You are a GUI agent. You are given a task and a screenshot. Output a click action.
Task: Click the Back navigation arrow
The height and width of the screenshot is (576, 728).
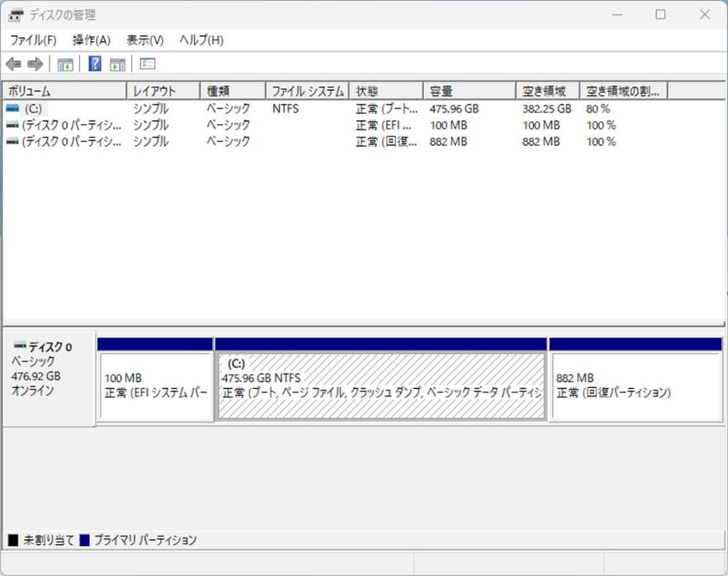tap(15, 63)
